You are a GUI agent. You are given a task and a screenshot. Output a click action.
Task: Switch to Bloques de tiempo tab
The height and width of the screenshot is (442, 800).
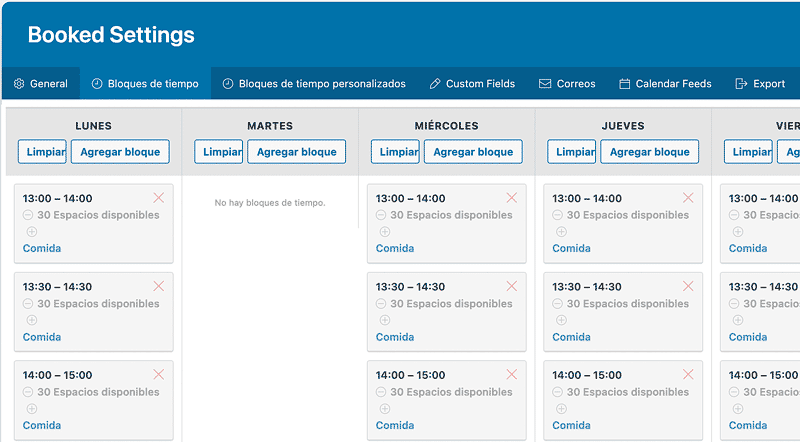coord(145,84)
